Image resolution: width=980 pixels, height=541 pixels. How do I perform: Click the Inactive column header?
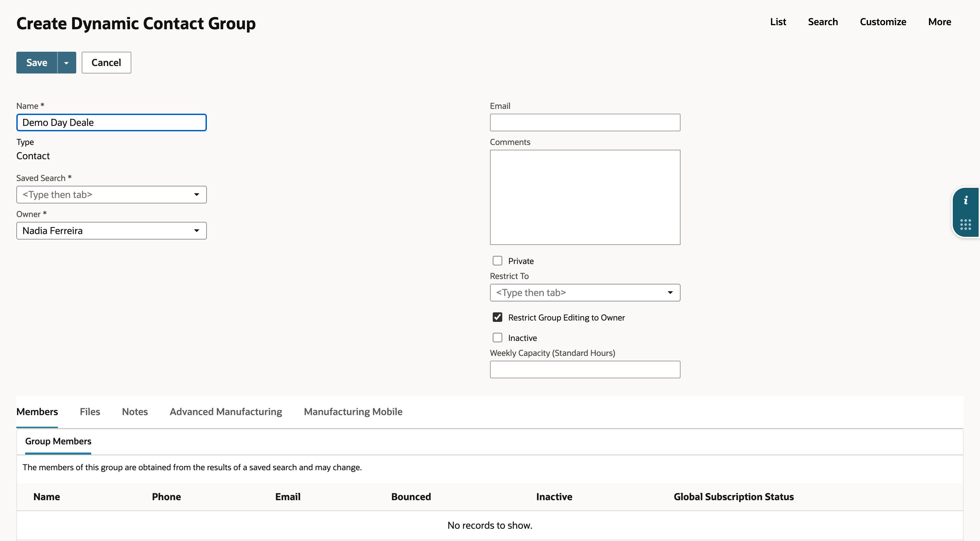(554, 497)
